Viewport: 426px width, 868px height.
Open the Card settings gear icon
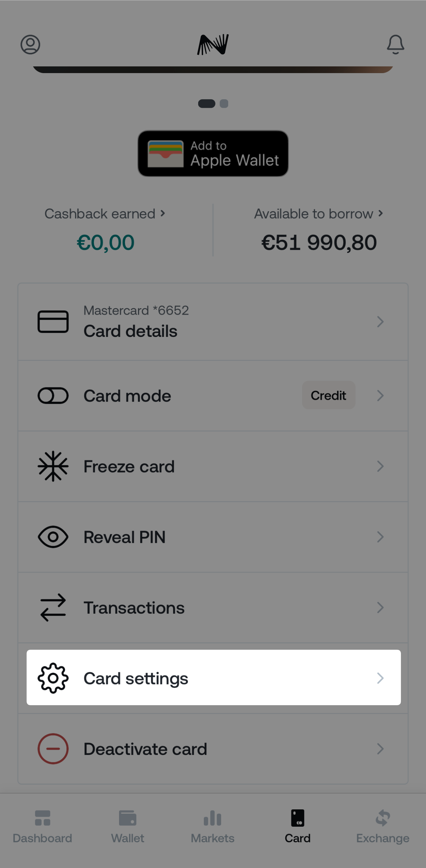pos(53,678)
